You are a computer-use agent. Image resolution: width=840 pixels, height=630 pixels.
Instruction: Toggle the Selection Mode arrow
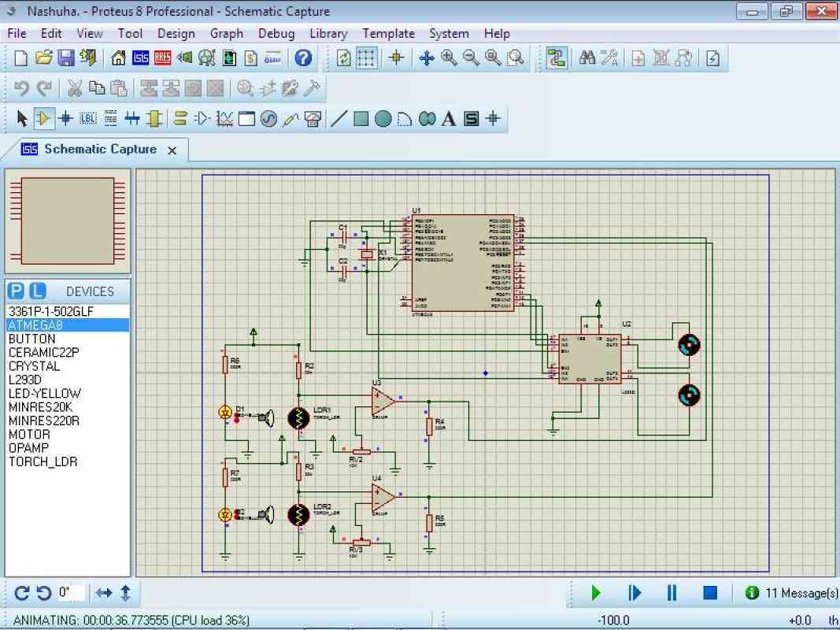[x=20, y=118]
